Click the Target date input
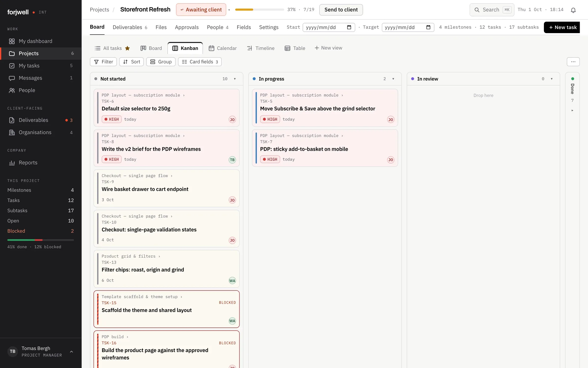The height and width of the screenshot is (368, 588). [408, 27]
